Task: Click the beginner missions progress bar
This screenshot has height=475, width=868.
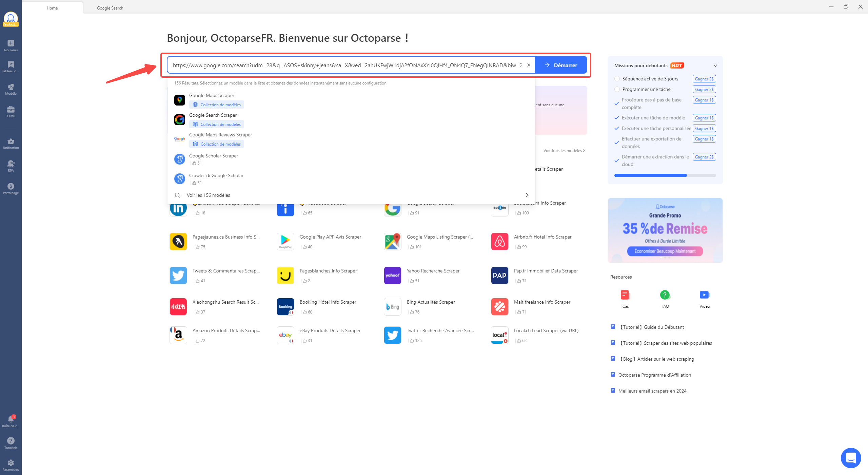Action: (665, 175)
